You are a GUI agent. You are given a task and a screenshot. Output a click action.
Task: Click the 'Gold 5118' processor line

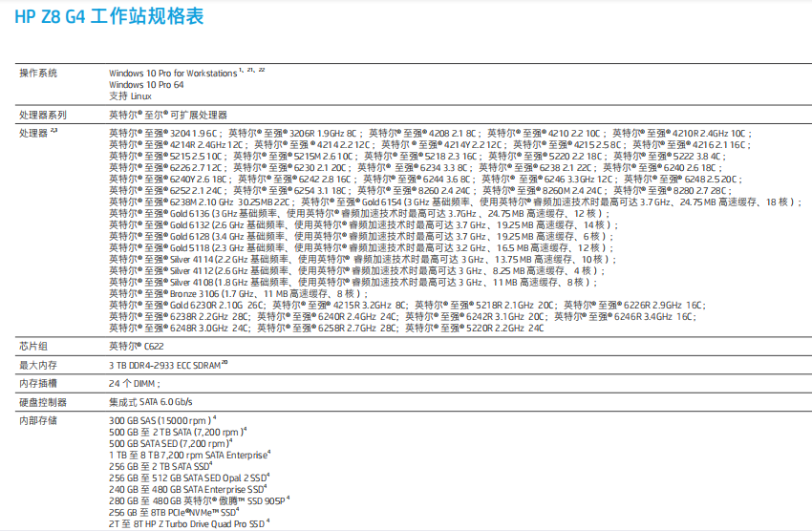pyautogui.click(x=361, y=247)
